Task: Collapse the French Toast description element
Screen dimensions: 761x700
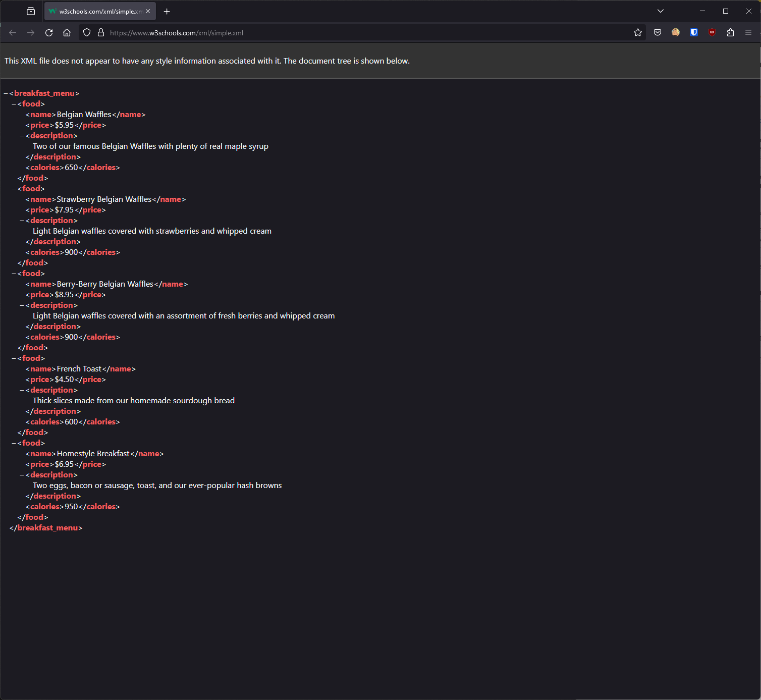Action: pyautogui.click(x=21, y=390)
